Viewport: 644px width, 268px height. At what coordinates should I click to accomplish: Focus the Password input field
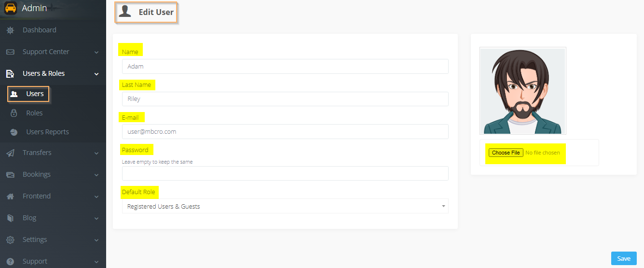click(x=285, y=173)
